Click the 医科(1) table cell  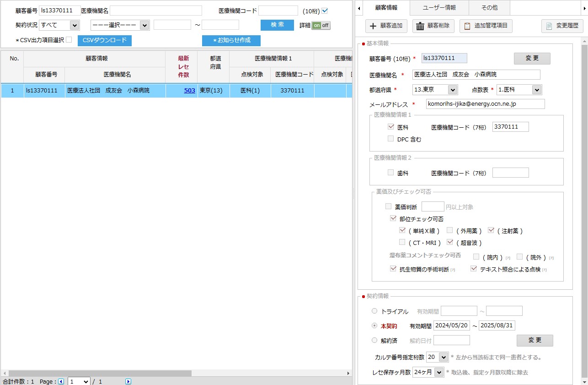pos(250,91)
